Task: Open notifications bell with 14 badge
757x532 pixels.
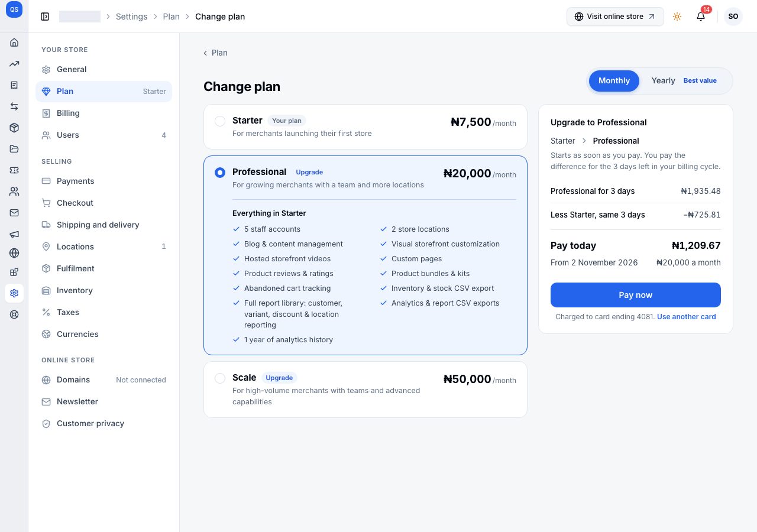Action: tap(701, 17)
